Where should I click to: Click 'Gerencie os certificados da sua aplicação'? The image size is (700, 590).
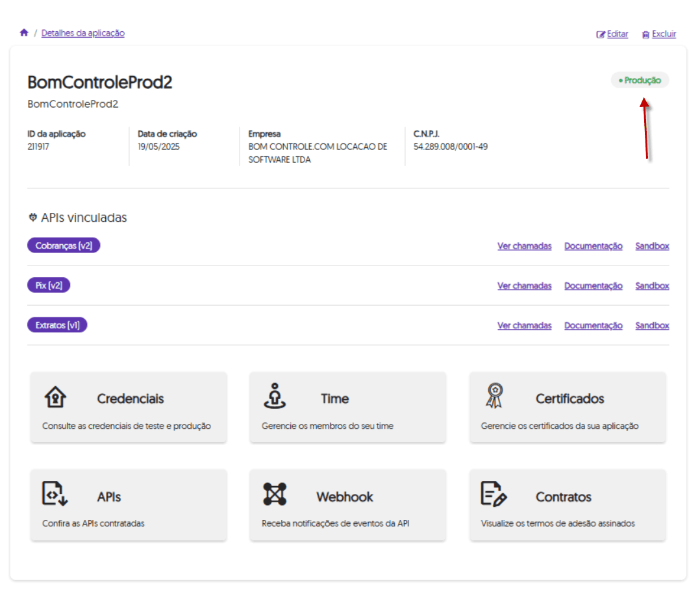(560, 426)
